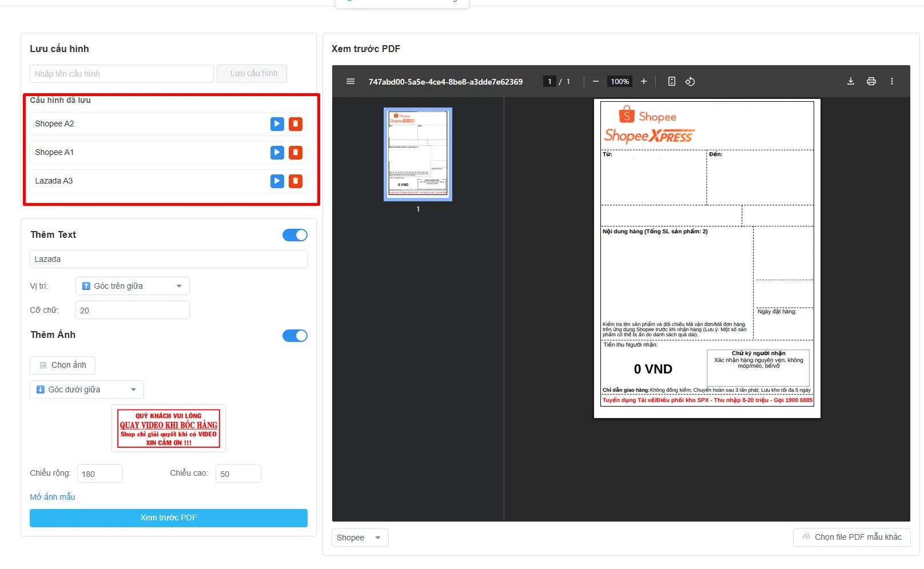This screenshot has height=569, width=924.
Task: Click the PDF file name in the toolbar
Action: pyautogui.click(x=445, y=82)
